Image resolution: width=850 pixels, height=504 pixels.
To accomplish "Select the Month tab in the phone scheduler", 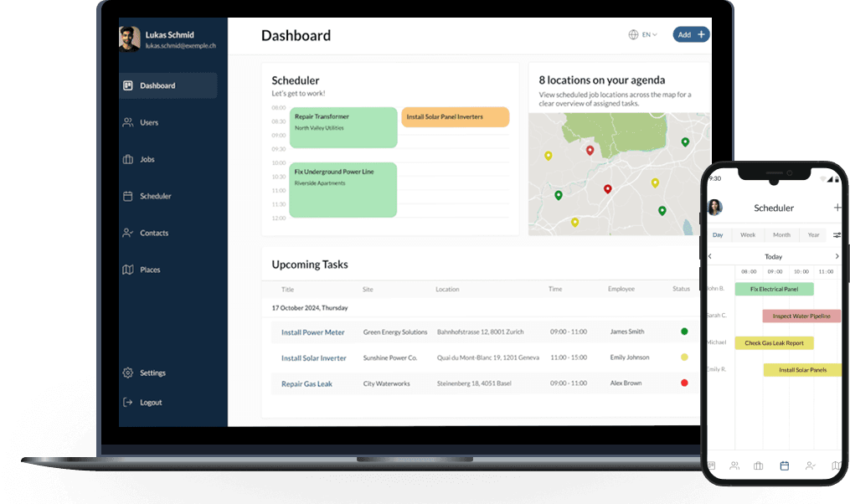I will (781, 235).
